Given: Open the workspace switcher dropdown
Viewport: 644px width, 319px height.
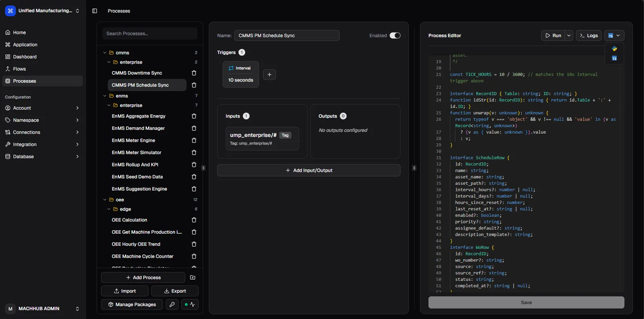Looking at the screenshot, I should (x=43, y=11).
